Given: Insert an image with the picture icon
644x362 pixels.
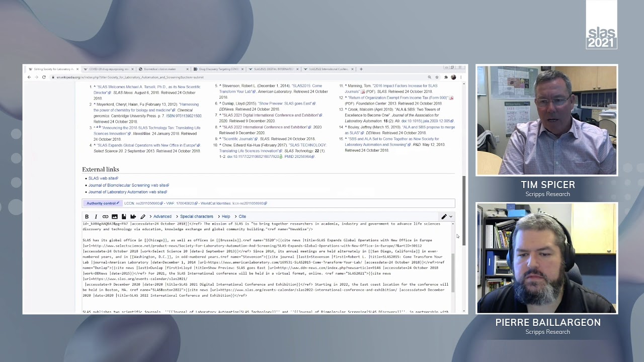Looking at the screenshot, I should (115, 217).
